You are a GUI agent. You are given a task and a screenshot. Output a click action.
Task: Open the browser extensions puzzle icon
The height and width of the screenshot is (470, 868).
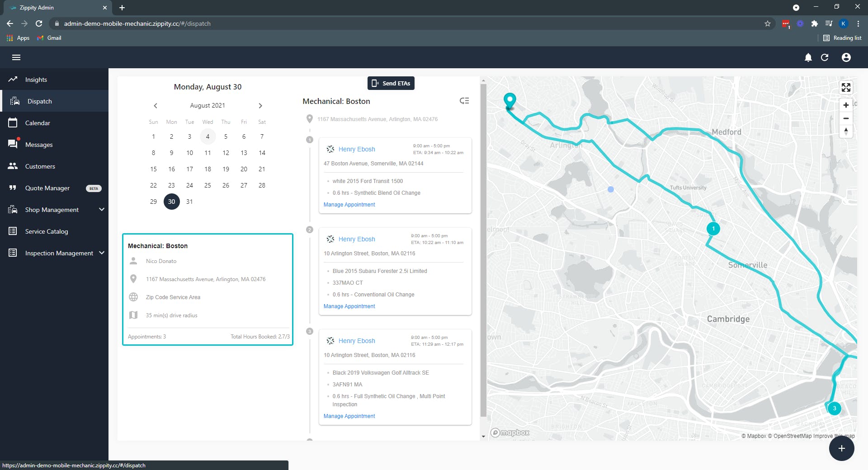tap(815, 23)
